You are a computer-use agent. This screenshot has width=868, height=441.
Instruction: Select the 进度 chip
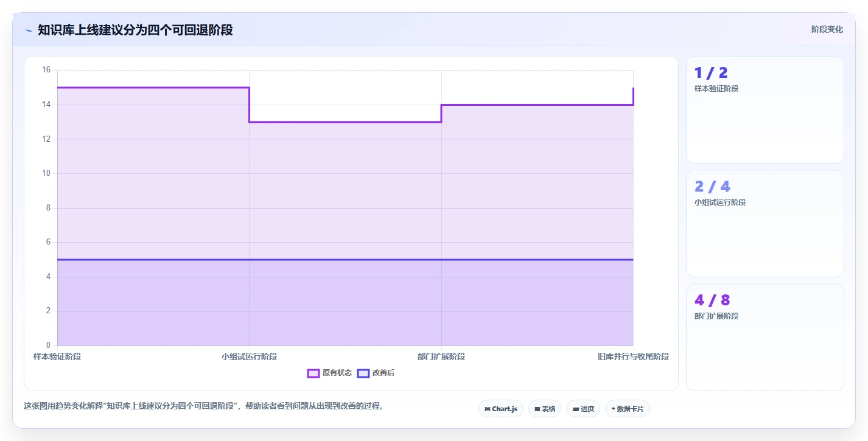click(583, 409)
